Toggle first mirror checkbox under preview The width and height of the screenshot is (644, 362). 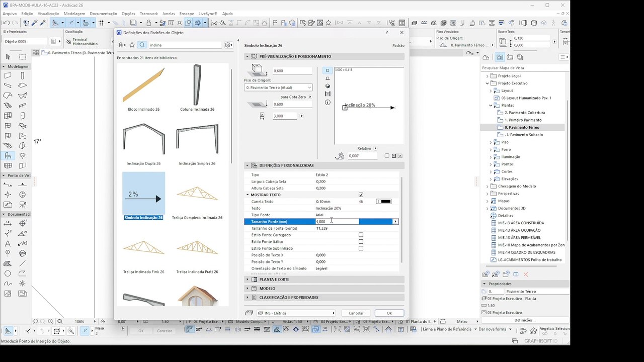point(387,156)
